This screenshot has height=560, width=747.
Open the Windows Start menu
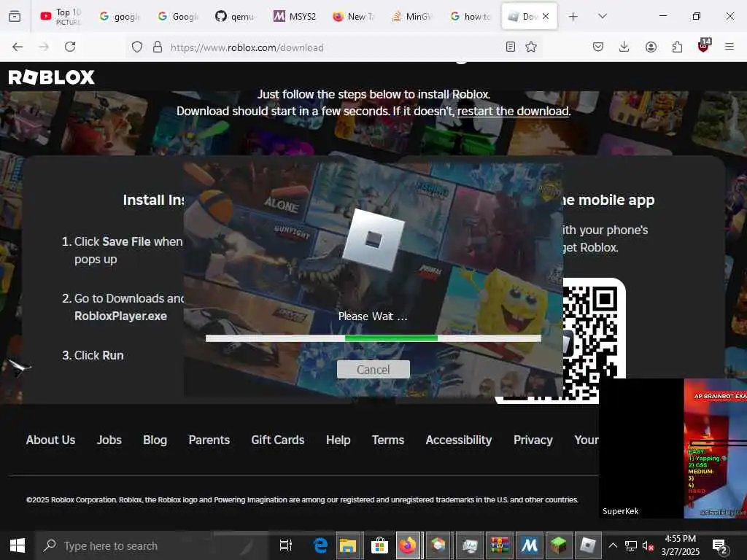tap(18, 545)
